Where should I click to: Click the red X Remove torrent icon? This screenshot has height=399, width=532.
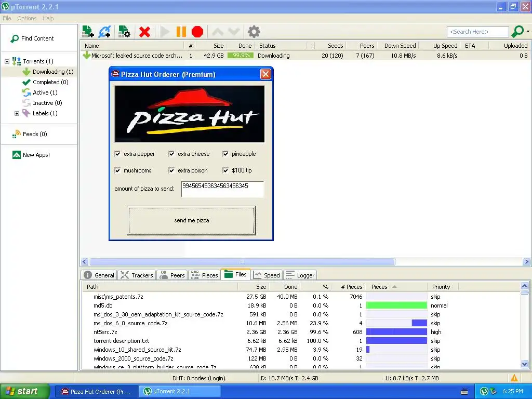(x=144, y=32)
